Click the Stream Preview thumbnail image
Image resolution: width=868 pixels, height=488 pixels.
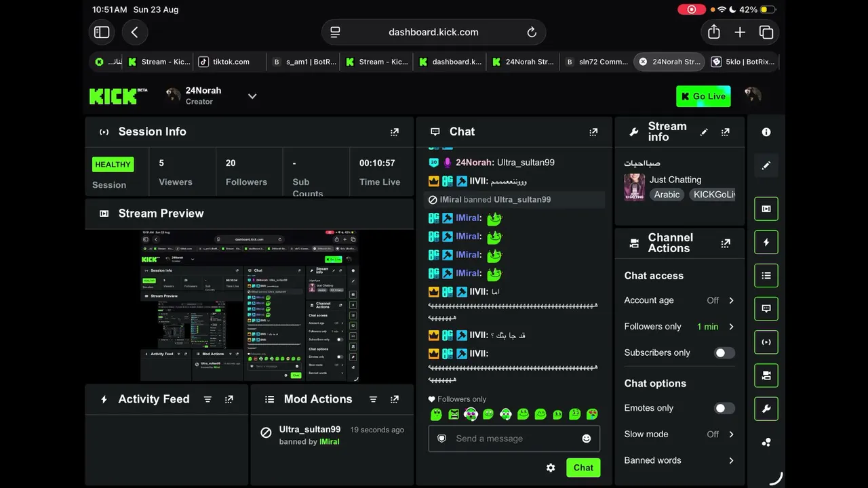click(250, 306)
